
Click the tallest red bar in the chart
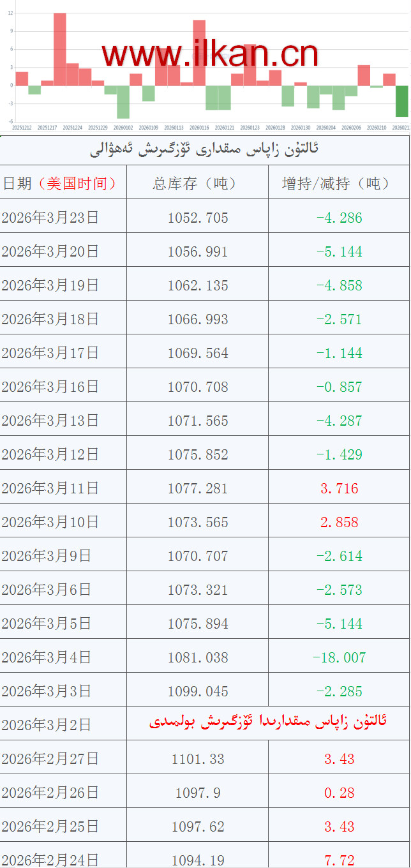tap(59, 49)
